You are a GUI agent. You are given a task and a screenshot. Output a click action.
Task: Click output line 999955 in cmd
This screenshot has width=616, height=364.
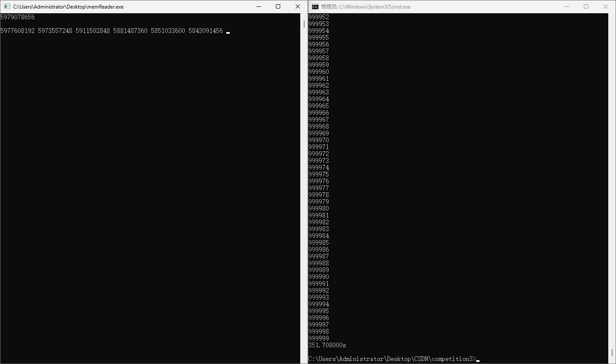pyautogui.click(x=319, y=38)
